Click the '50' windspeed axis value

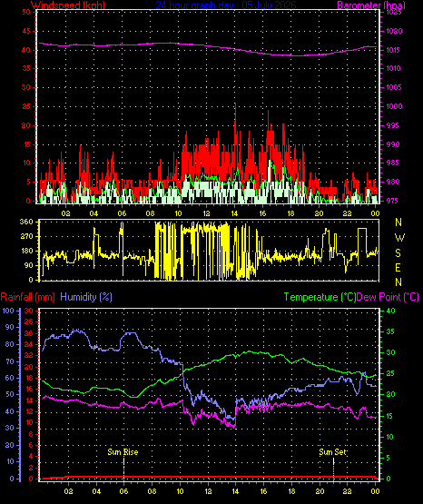coord(26,12)
